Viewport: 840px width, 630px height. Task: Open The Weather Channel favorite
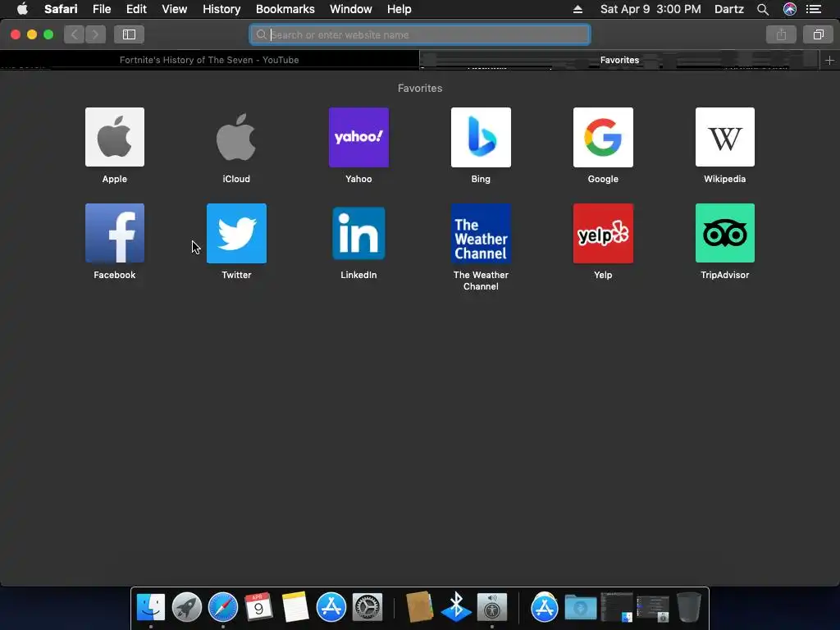(481, 233)
